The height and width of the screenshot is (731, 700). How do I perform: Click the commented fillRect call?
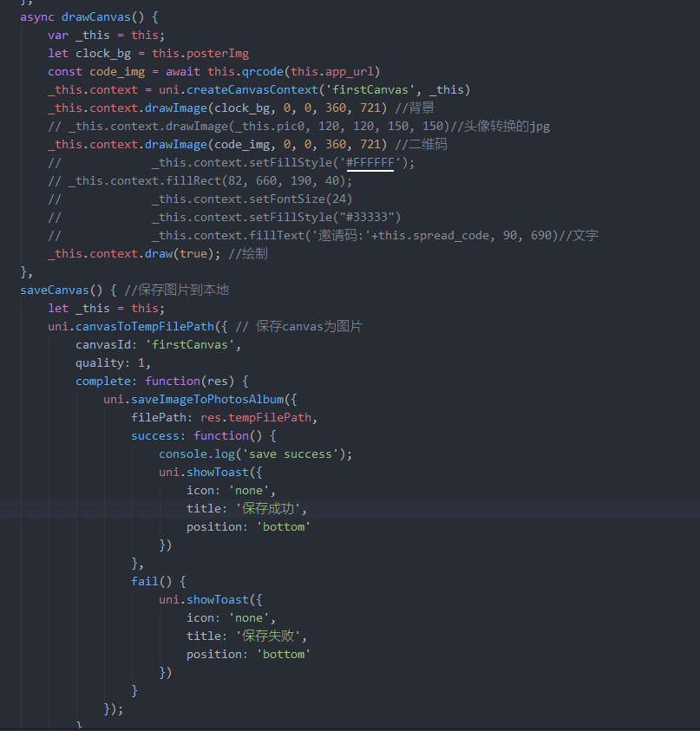point(210,181)
